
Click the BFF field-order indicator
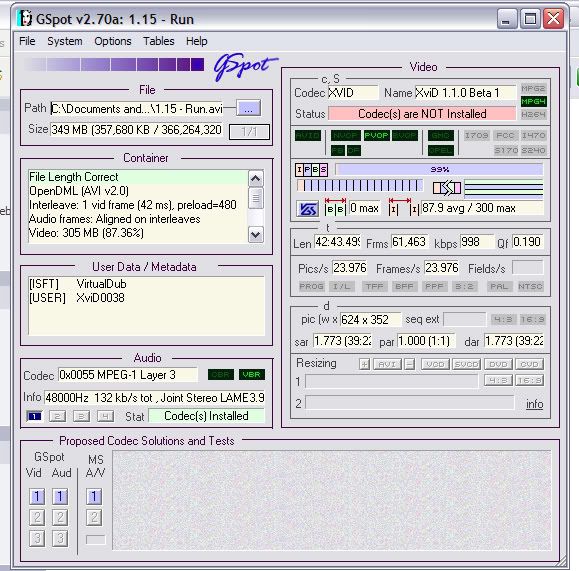pyautogui.click(x=404, y=286)
